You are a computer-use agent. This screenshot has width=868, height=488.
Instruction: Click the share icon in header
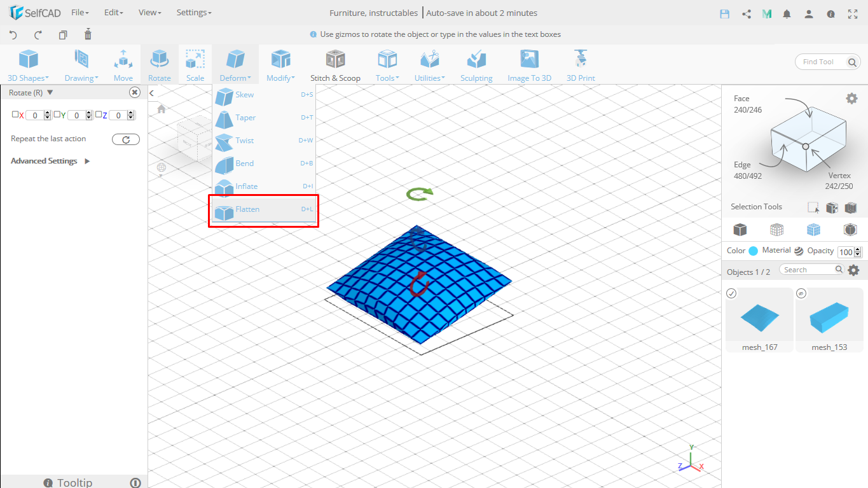(747, 13)
